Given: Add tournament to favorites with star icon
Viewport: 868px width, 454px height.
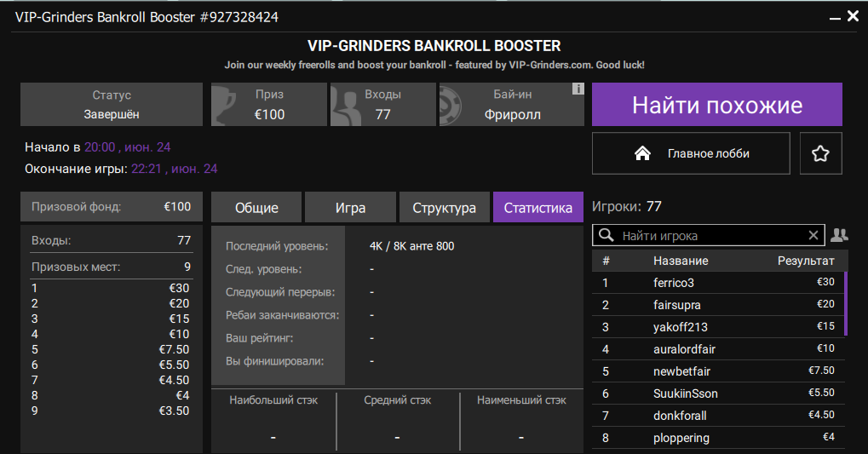Looking at the screenshot, I should tap(820, 153).
